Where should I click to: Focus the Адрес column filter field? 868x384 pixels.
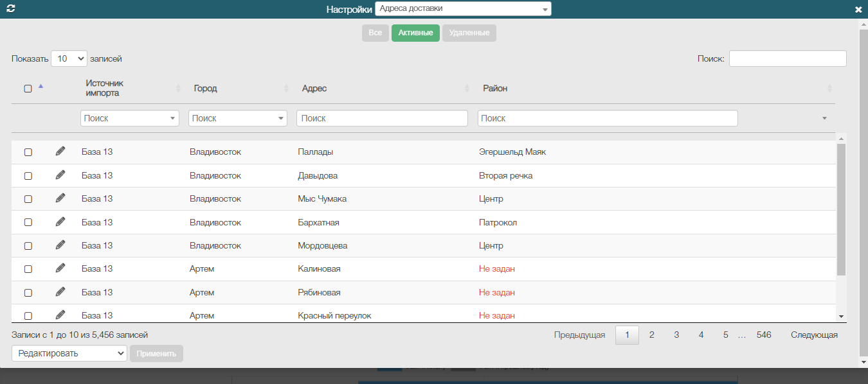pos(382,118)
